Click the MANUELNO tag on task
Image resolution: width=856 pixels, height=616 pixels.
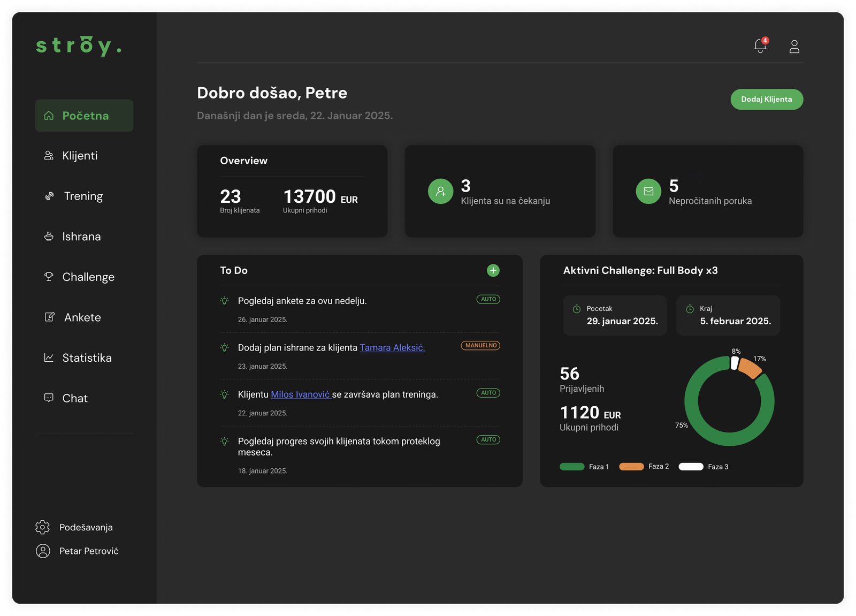point(480,346)
